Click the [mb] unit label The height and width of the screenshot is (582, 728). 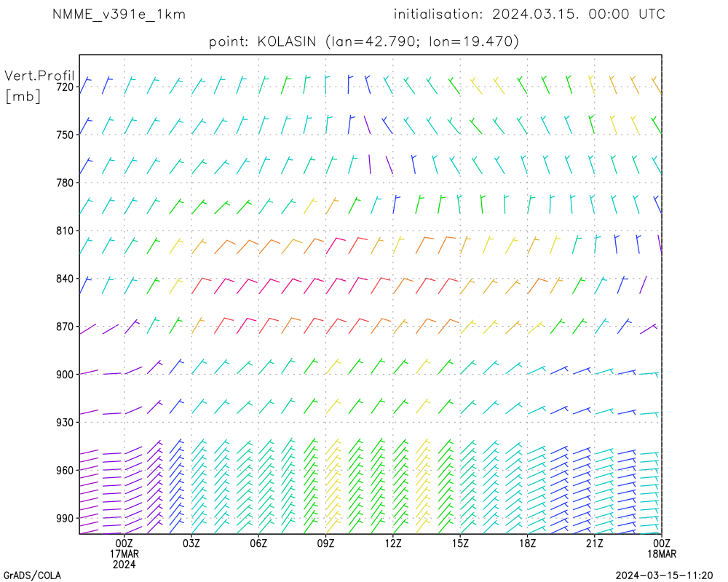pos(23,96)
